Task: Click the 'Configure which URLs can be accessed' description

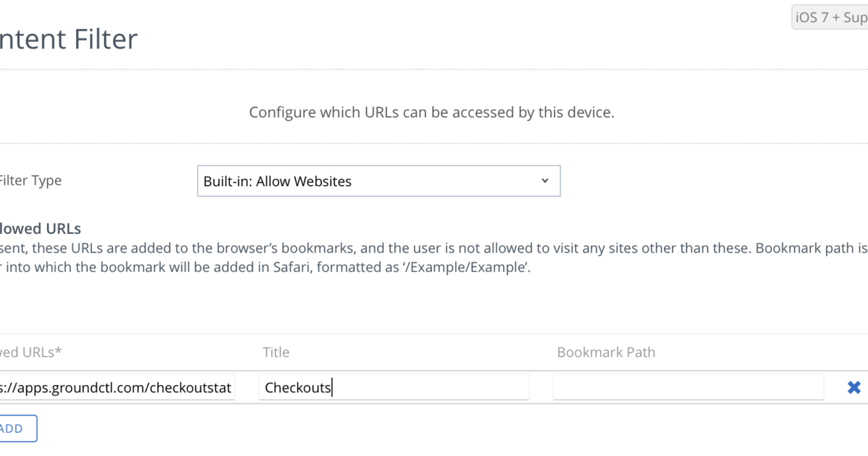Action: (x=432, y=113)
